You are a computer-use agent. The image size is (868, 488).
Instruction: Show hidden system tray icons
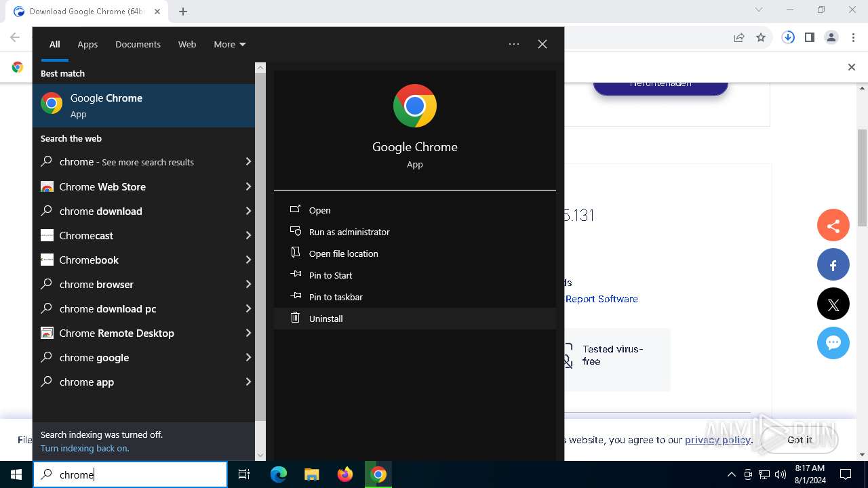tap(731, 474)
